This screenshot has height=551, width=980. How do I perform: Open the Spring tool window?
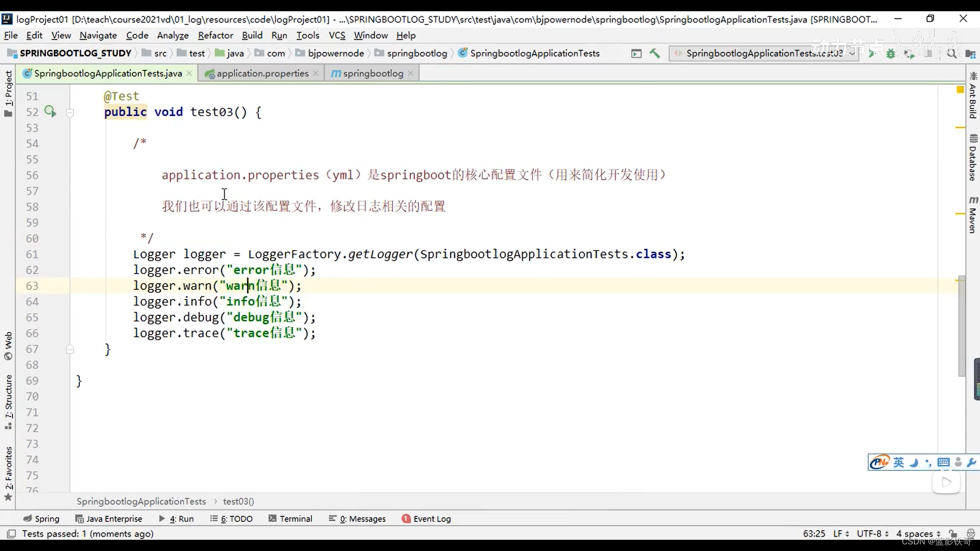(x=41, y=518)
